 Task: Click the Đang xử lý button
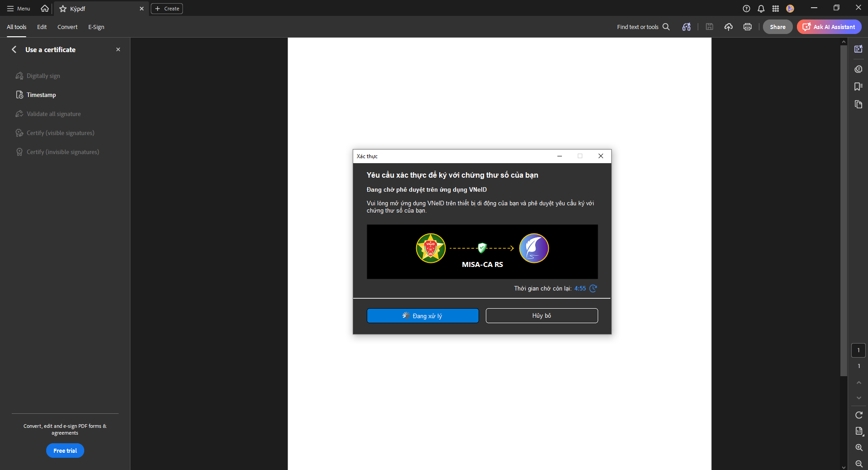[x=423, y=316]
